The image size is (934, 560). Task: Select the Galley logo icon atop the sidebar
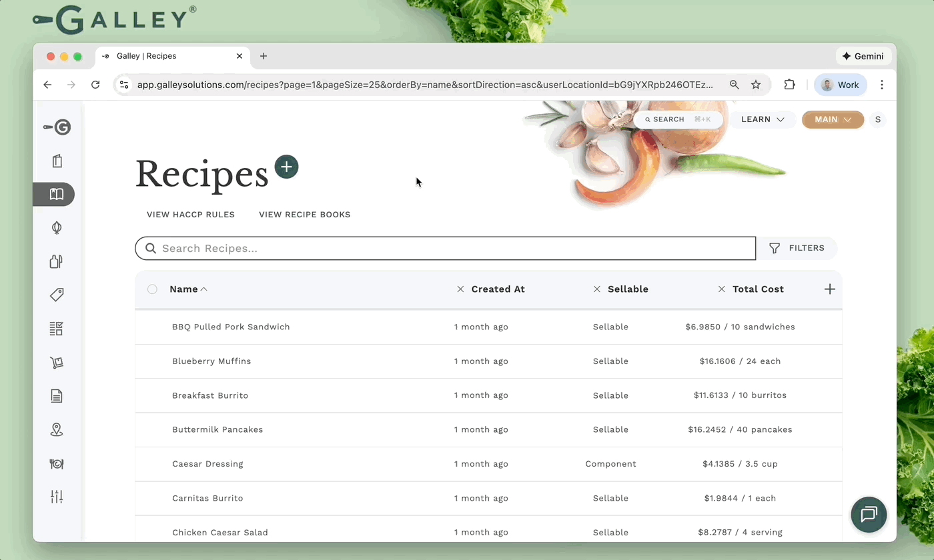[x=57, y=127]
